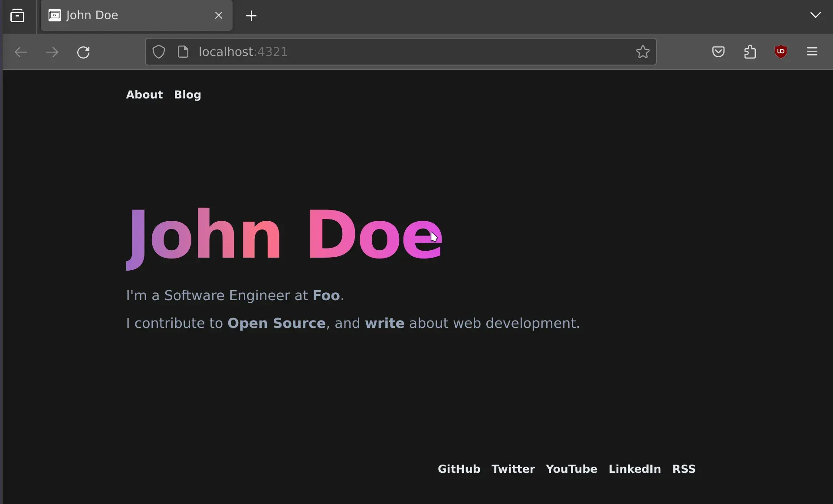Open a new tab with plus button

[x=251, y=16]
